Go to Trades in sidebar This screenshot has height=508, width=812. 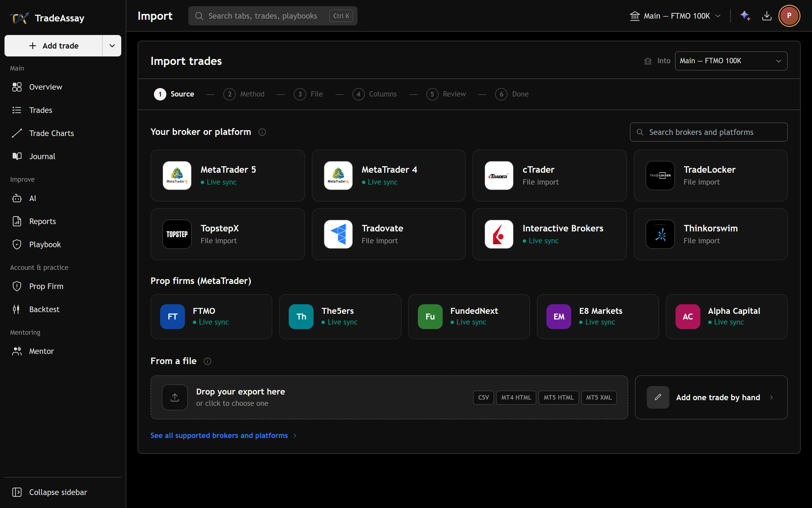click(x=63, y=110)
